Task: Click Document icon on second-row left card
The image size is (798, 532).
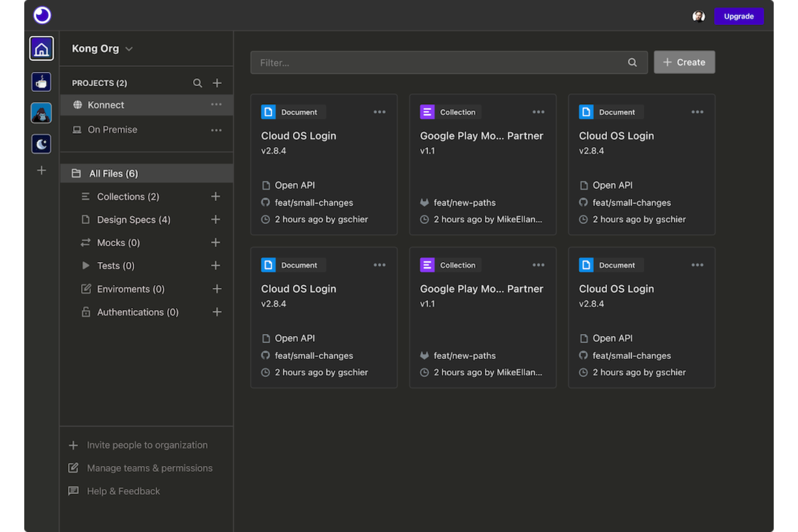Action: 269,265
